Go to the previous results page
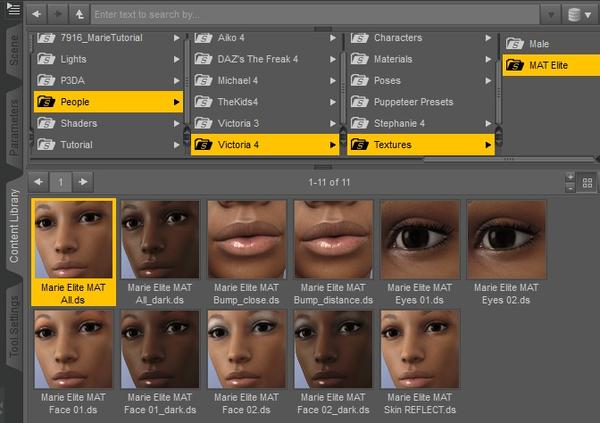This screenshot has width=600, height=423. click(38, 182)
